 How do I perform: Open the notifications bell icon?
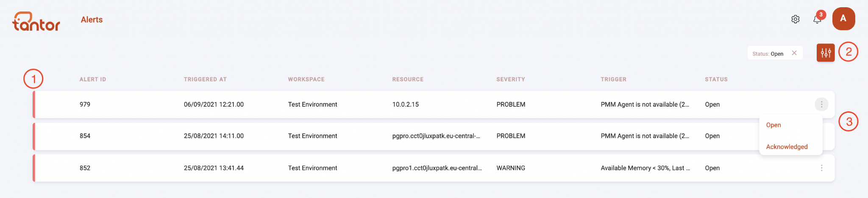point(817,19)
